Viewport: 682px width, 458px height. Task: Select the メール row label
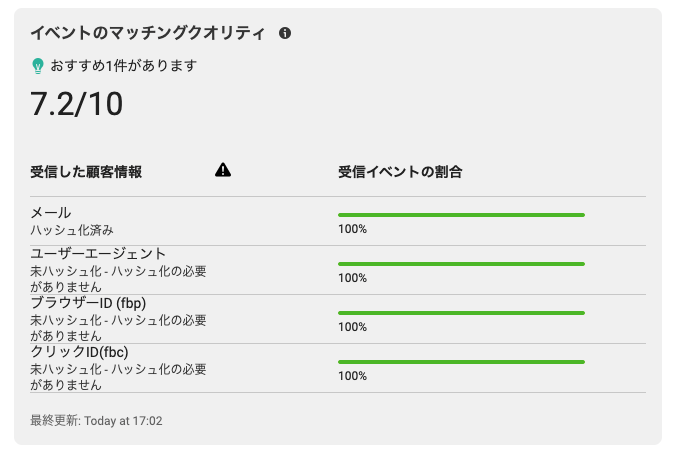point(50,212)
